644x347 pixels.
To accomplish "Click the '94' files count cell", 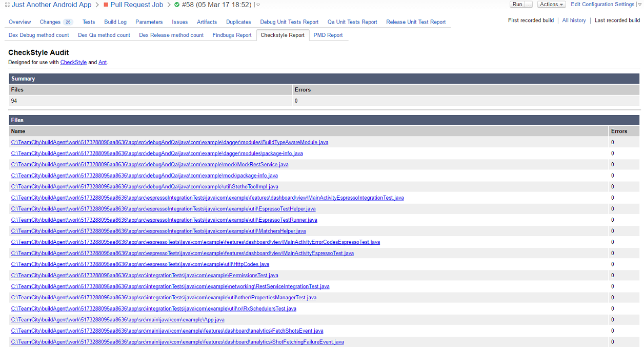I will click(x=151, y=101).
